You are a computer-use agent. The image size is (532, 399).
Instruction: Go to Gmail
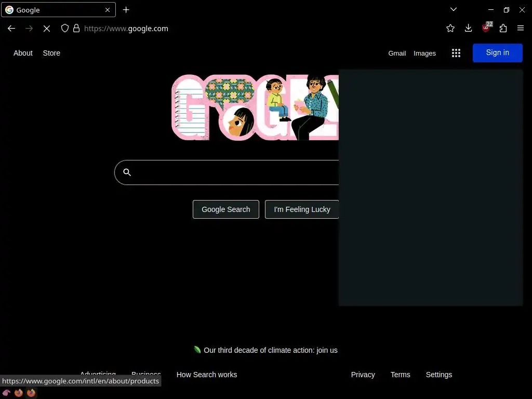397,54
